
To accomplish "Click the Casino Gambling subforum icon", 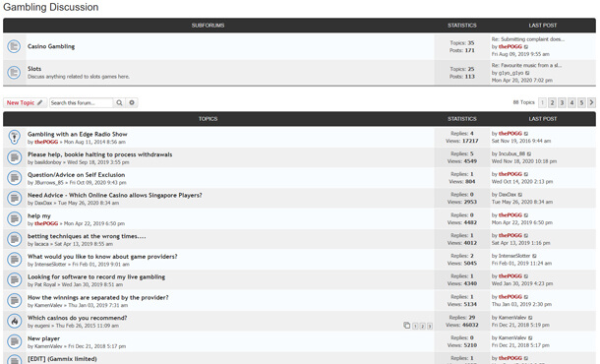I will point(14,46).
